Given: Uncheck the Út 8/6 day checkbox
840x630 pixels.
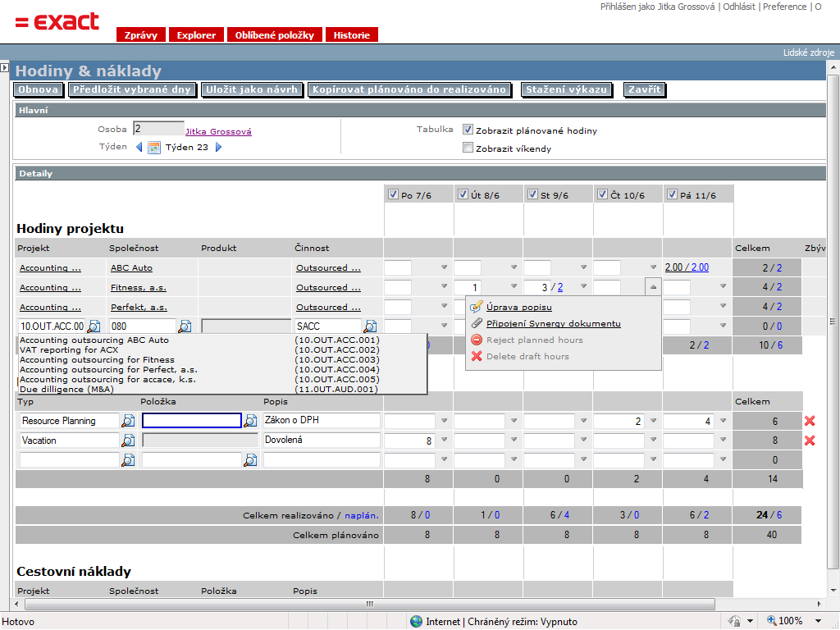Looking at the screenshot, I should tap(463, 194).
